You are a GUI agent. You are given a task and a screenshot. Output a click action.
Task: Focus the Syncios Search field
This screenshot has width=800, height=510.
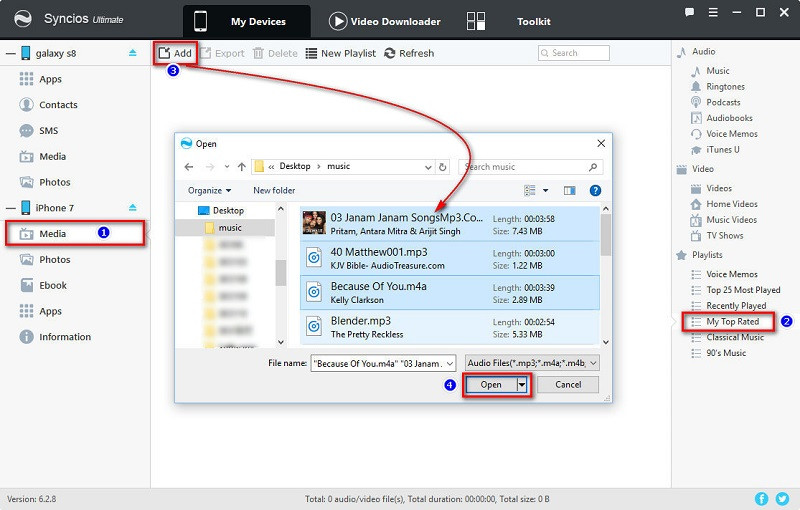coord(573,53)
